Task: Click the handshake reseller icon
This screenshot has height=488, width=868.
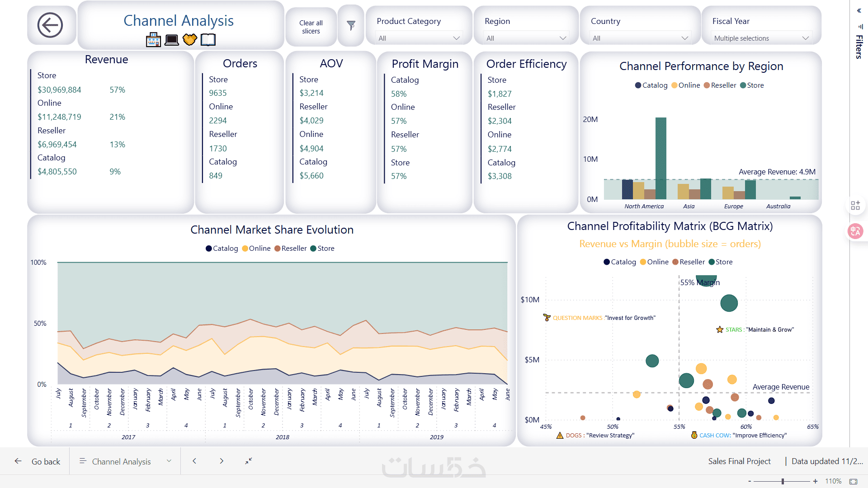Action: 190,40
